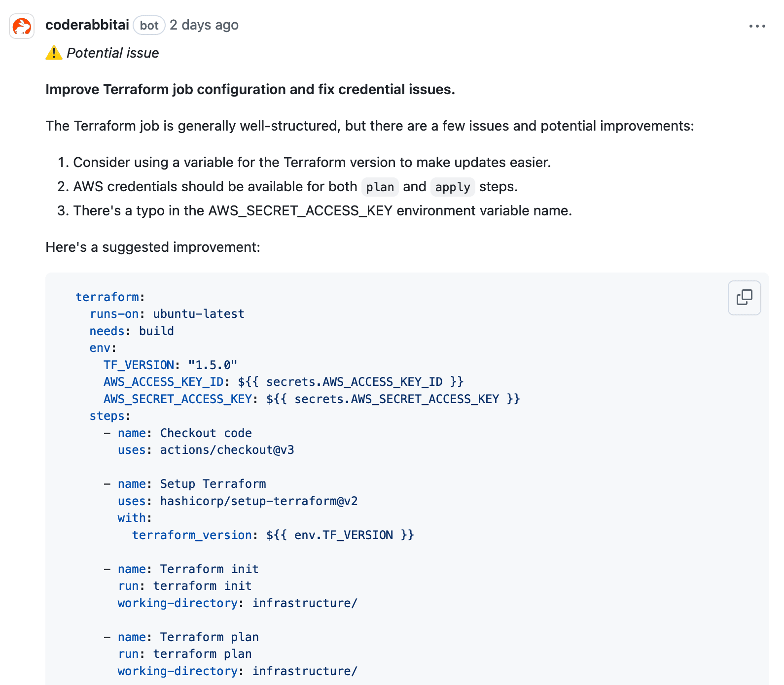The width and height of the screenshot is (784, 685).
Task: Click "hashicorp/setup-terraform@v2" in the code
Action: tap(259, 501)
